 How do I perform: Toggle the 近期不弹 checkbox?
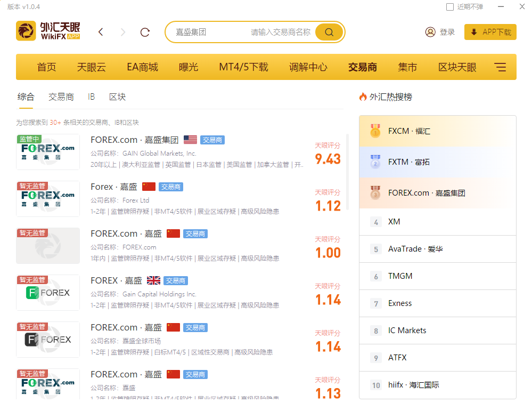pyautogui.click(x=450, y=7)
